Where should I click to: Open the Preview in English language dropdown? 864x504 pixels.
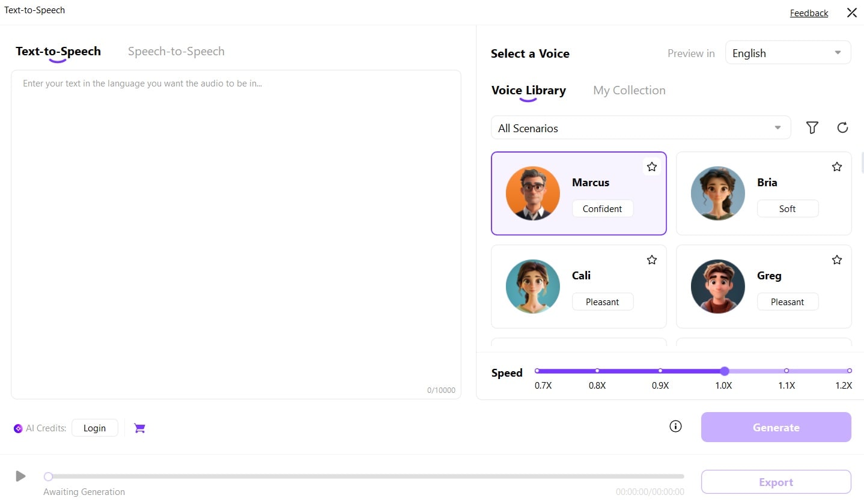click(x=788, y=53)
